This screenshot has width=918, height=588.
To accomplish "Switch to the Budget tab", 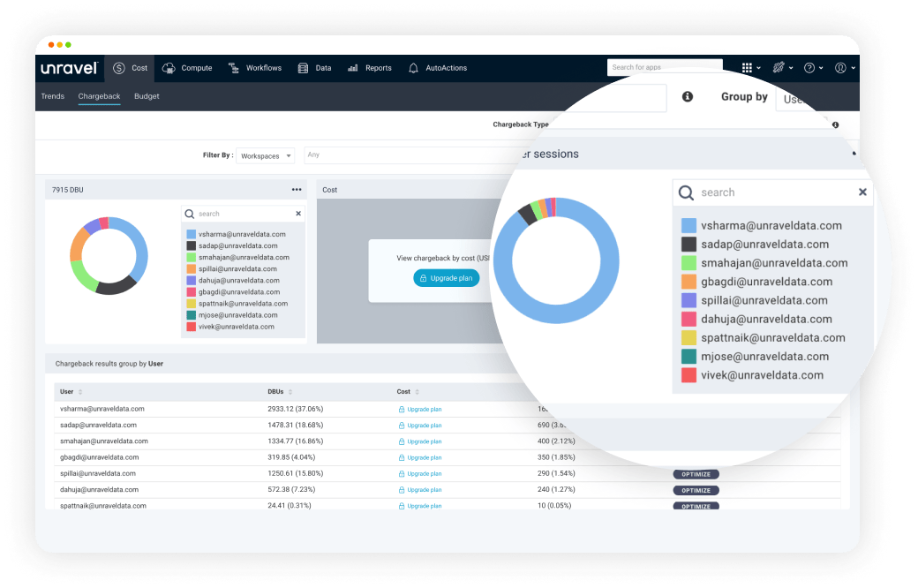I will click(147, 96).
